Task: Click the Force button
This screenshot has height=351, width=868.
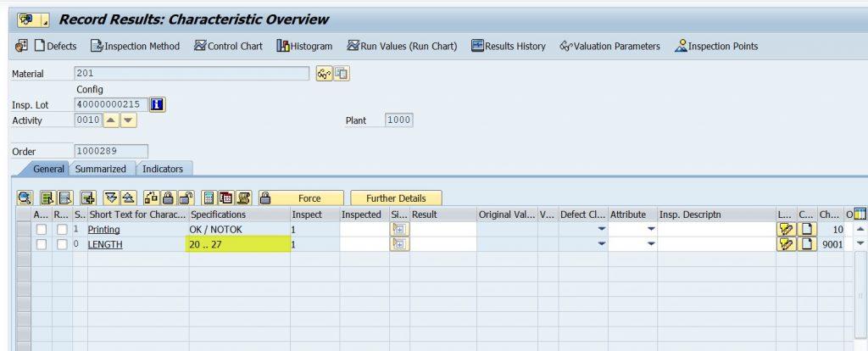Action: [301, 198]
